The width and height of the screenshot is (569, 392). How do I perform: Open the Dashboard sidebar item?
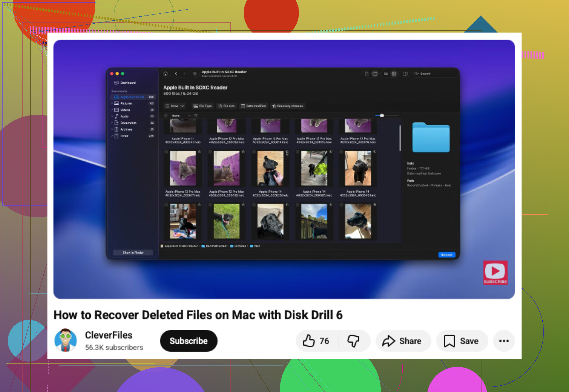125,83
